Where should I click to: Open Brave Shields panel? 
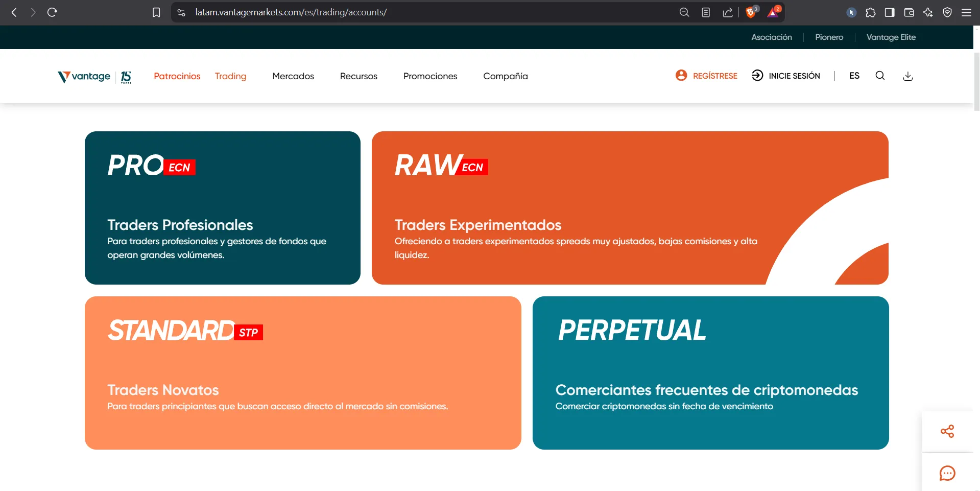tap(751, 12)
